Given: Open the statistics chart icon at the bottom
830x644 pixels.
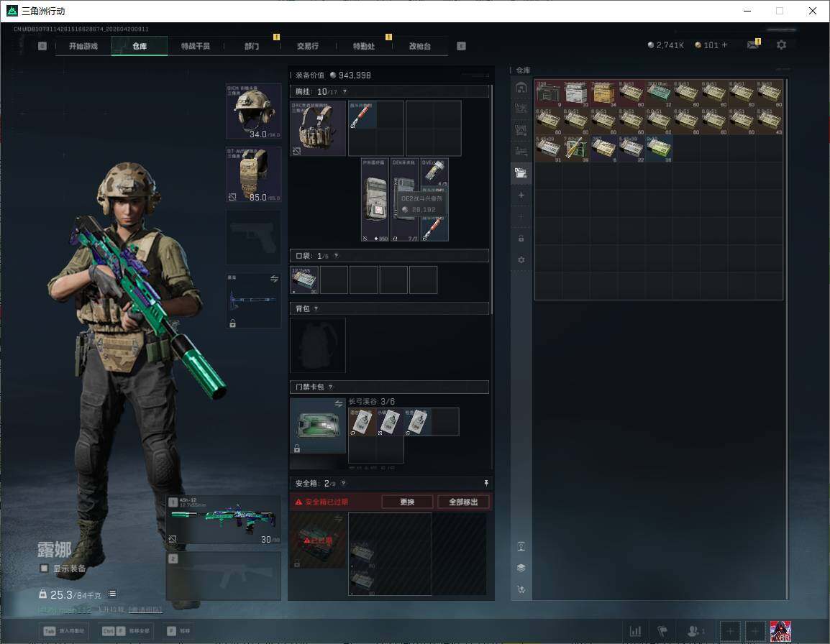Looking at the screenshot, I should [635, 631].
